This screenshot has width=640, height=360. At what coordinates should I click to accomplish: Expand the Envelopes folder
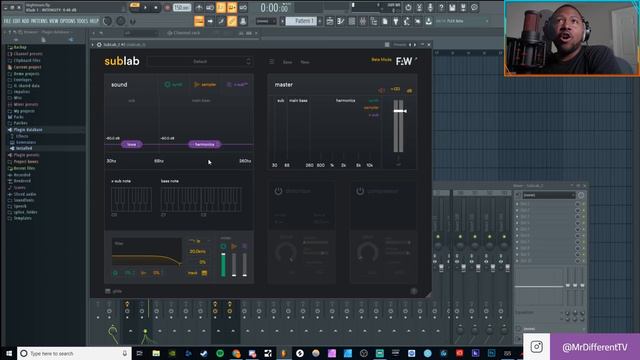20,80
